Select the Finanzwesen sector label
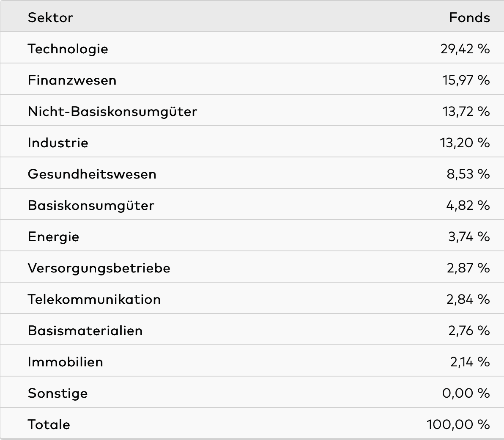The width and height of the screenshot is (504, 440). pos(72,80)
